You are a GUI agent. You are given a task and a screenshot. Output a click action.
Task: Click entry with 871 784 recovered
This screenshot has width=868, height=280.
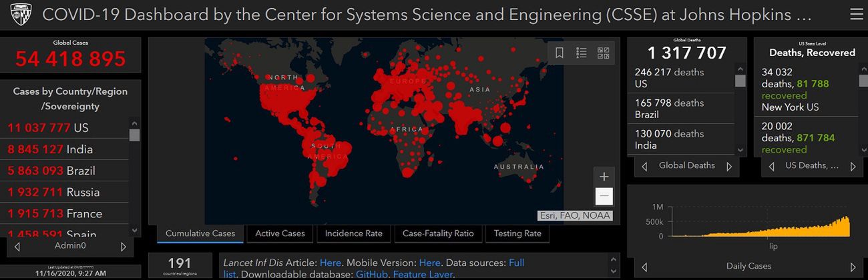[x=806, y=137]
